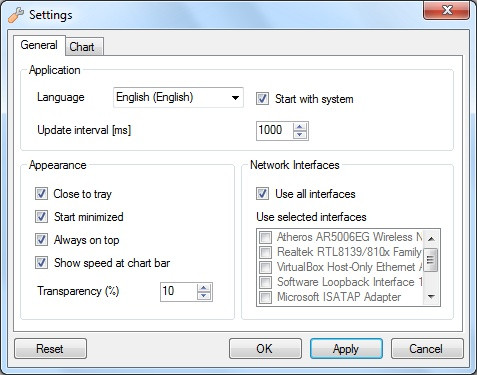Switch to the Chart tab
This screenshot has height=375, width=477.
(84, 47)
